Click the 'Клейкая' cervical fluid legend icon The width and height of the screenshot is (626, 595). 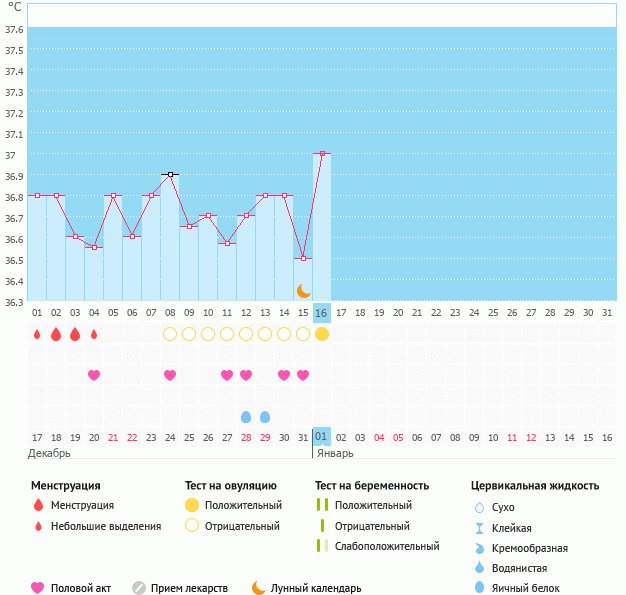pos(480,528)
